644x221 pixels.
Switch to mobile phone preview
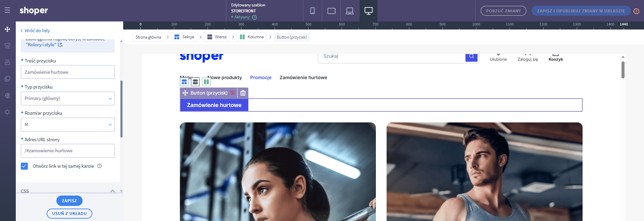pos(312,11)
